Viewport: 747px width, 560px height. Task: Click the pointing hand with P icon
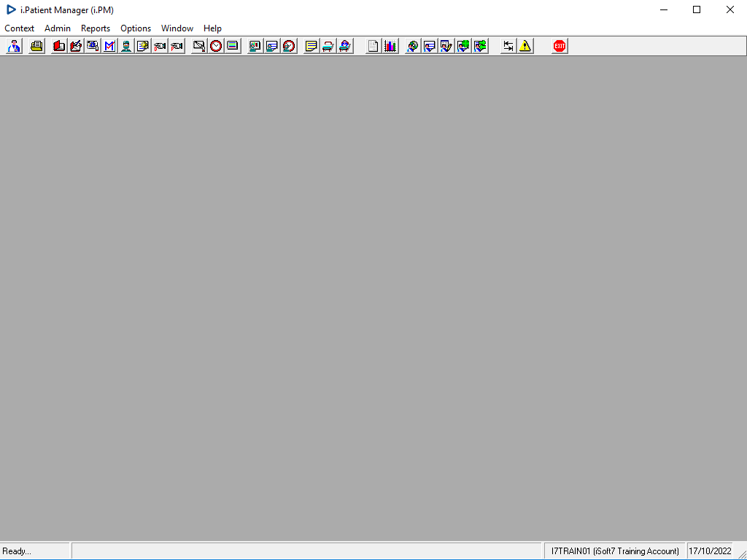pos(177,46)
